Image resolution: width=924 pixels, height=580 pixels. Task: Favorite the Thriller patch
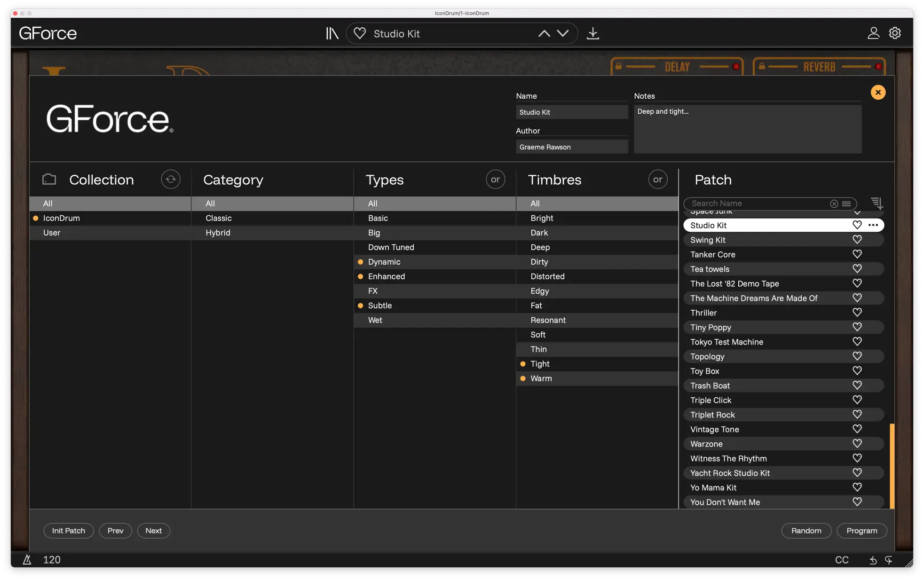coord(857,313)
